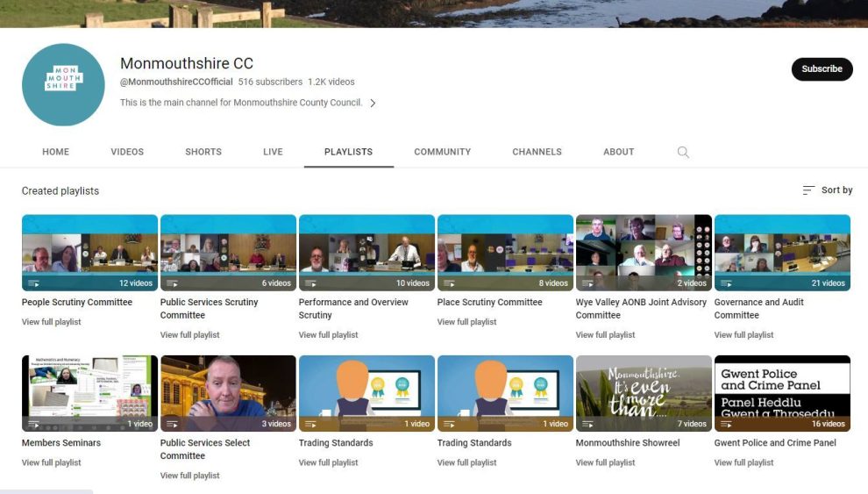Screen dimensions: 868x494
Task: Open the Governance and Audit Committee thumbnail
Action: click(x=782, y=253)
